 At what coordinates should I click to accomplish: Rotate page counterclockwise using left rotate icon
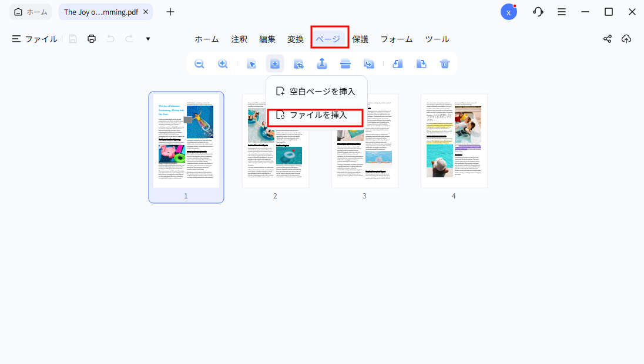click(x=398, y=64)
